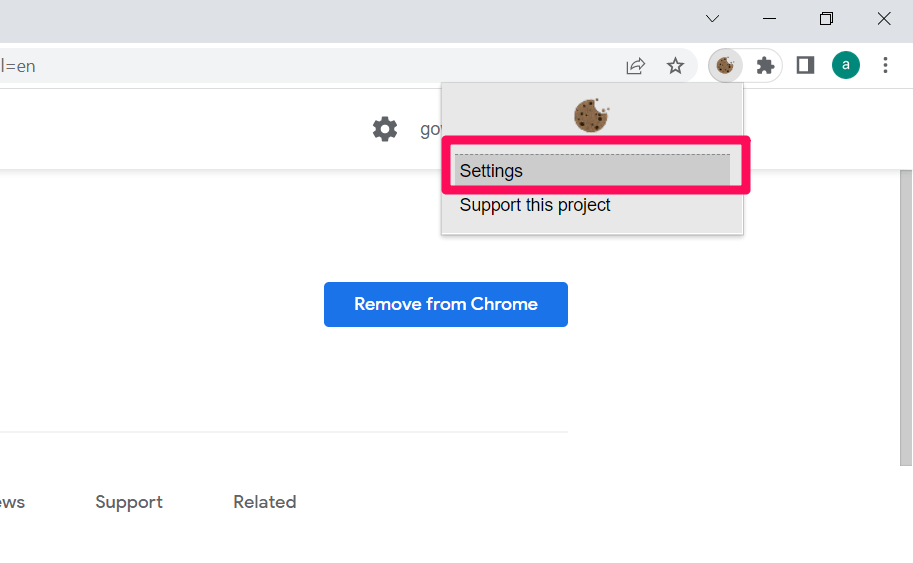The image size is (913, 563).
Task: Bookmark this page with the star icon
Action: [x=676, y=66]
